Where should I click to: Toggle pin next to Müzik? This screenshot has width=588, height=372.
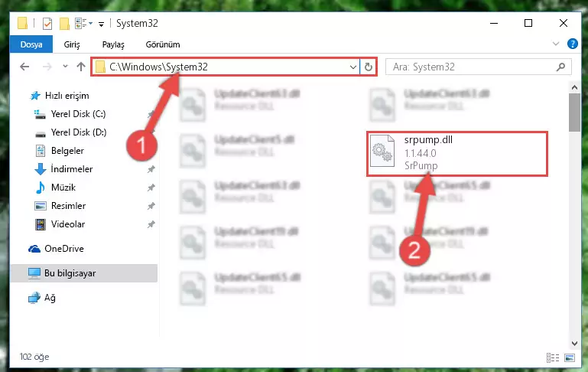click(x=151, y=188)
